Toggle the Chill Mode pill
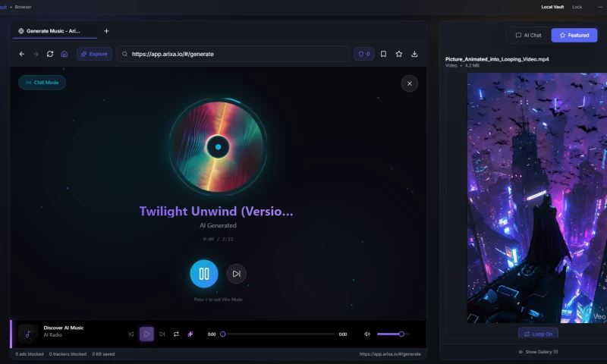The image size is (607, 364). point(42,83)
